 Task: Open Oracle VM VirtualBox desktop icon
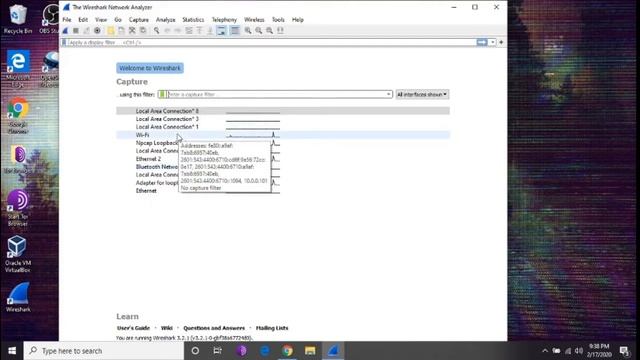coord(18,253)
